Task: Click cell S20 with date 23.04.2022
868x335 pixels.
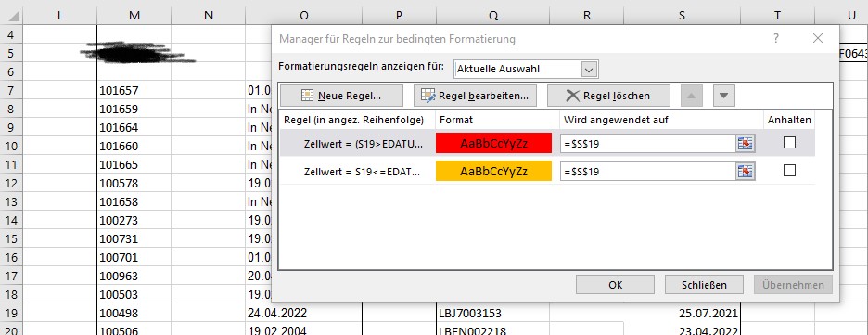Action: pos(682,329)
